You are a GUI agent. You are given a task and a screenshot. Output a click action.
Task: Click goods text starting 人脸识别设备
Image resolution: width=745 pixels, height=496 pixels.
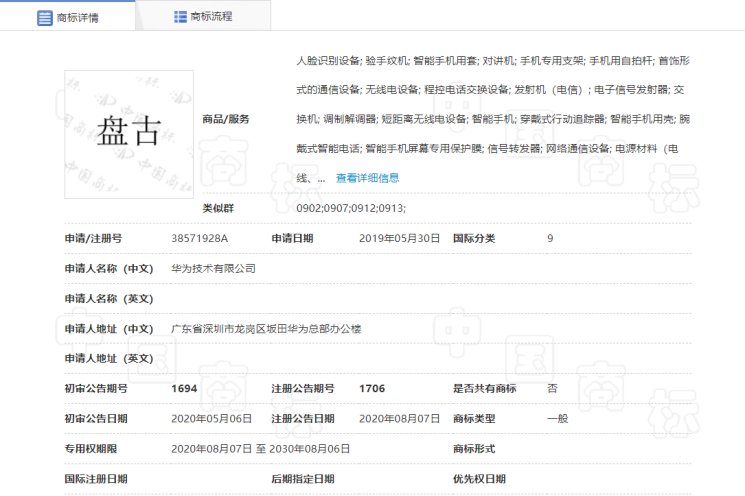click(493, 119)
